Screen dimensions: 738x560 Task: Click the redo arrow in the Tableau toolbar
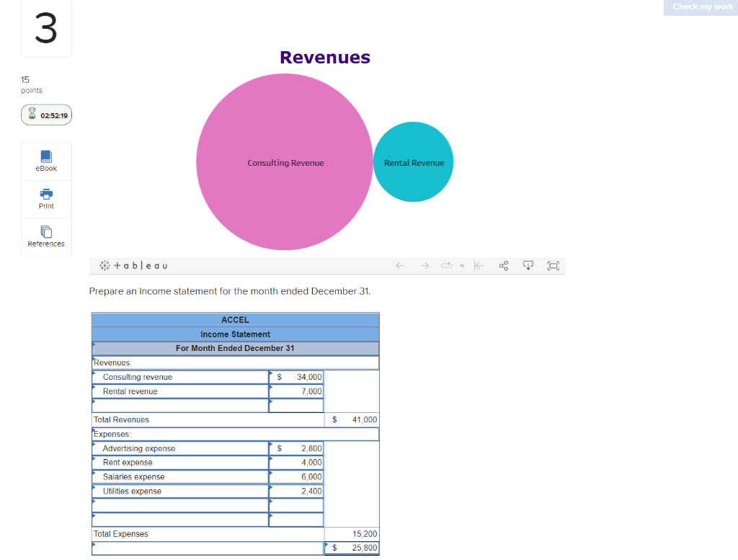point(425,265)
